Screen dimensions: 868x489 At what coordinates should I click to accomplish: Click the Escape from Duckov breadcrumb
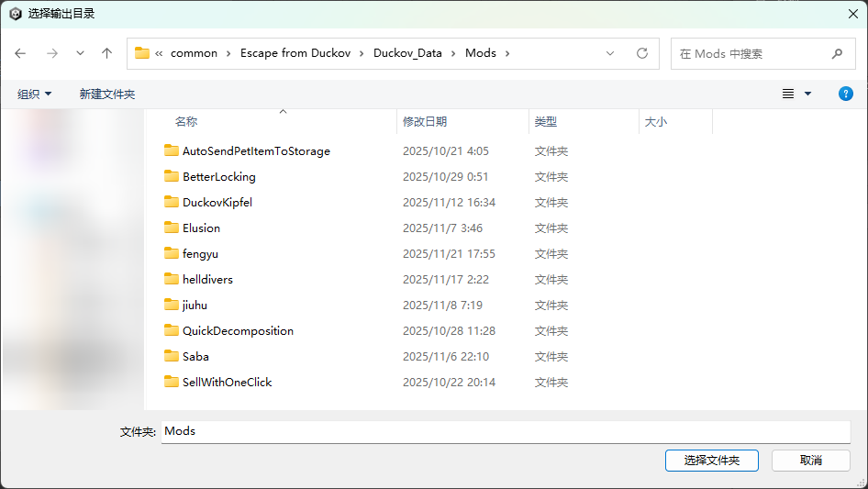pos(295,53)
